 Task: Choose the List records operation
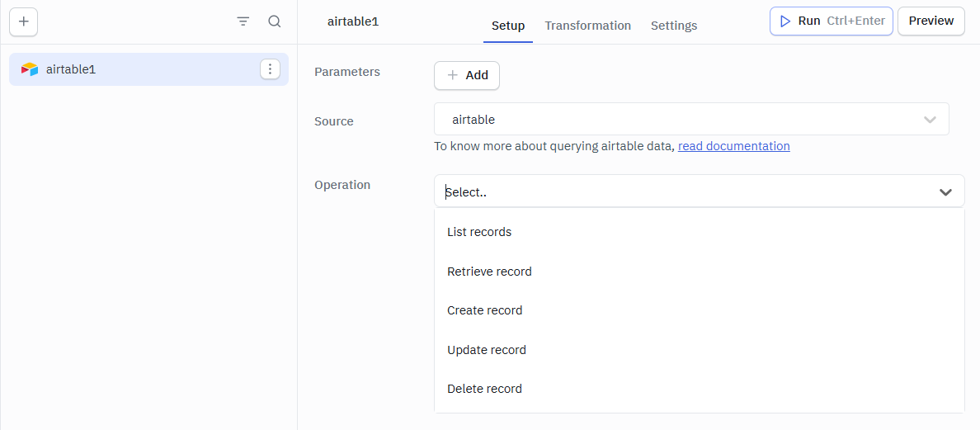pyautogui.click(x=479, y=232)
